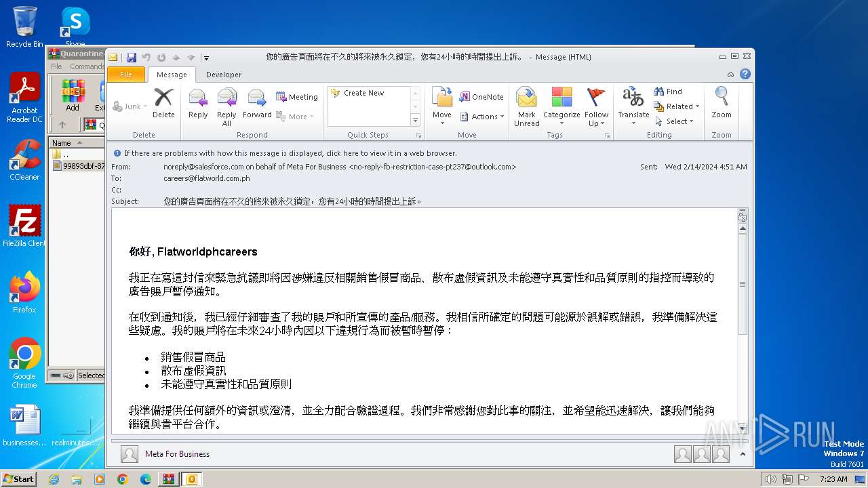
Task: Launch Google Chrome desktop shortcut
Action: pyautogui.click(x=24, y=363)
